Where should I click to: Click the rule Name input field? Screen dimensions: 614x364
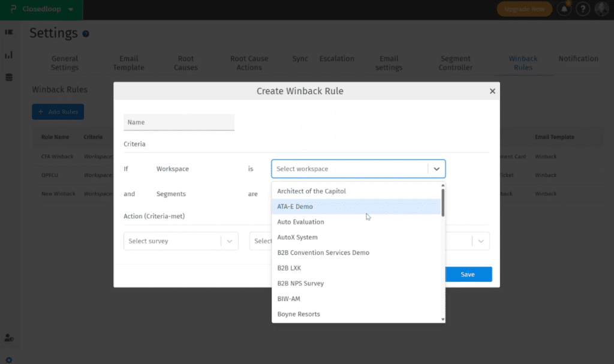179,122
